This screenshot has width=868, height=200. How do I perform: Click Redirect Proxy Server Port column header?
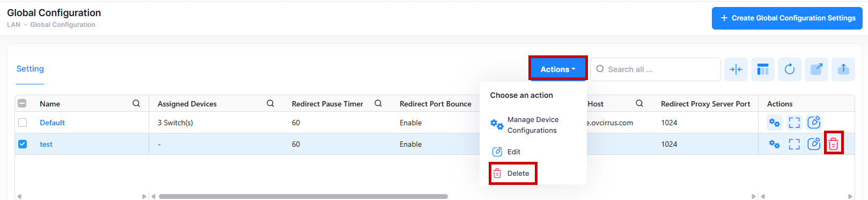pyautogui.click(x=705, y=104)
